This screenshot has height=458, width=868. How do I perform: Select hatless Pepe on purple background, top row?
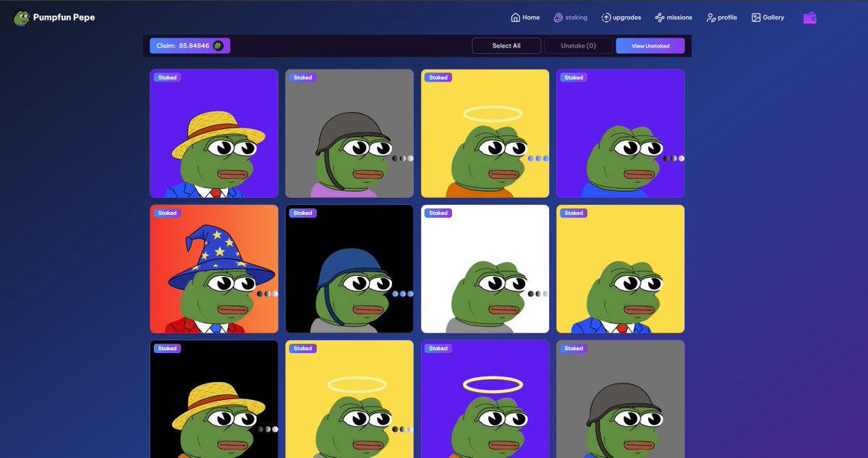[621, 133]
